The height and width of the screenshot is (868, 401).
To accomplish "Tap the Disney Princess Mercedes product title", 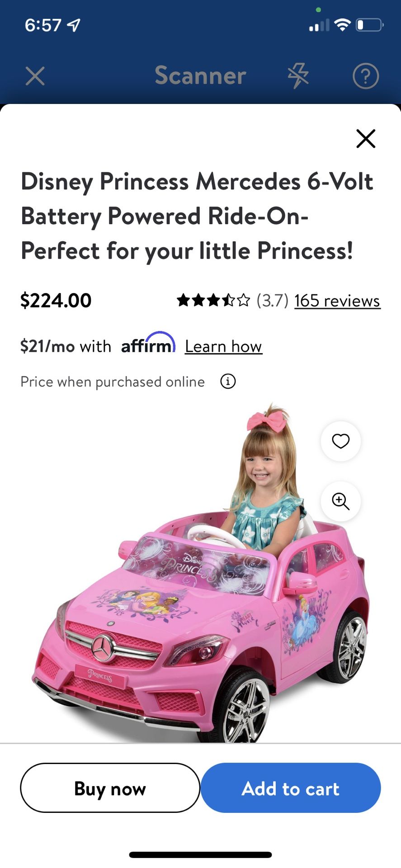I will click(197, 216).
